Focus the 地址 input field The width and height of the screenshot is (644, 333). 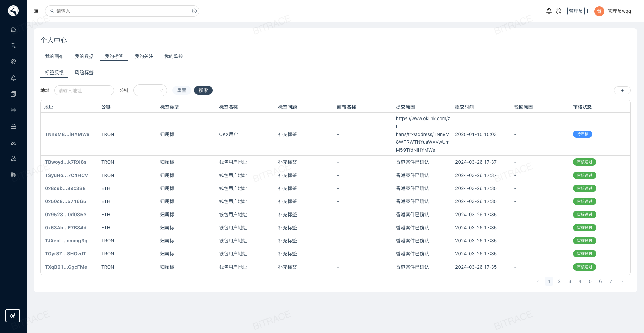(x=84, y=90)
